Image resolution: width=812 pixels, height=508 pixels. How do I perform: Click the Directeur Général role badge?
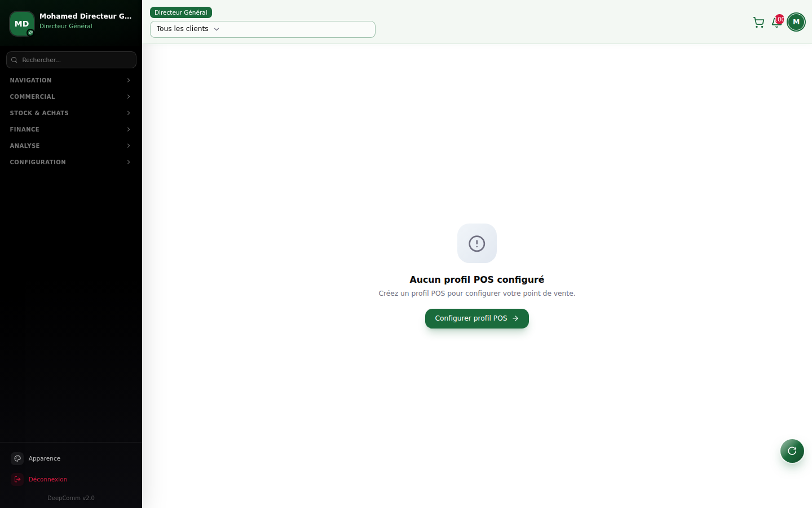181,12
